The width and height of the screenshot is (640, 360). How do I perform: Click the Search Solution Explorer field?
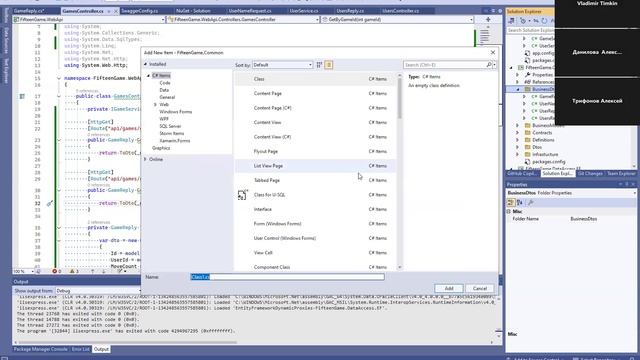(x=531, y=30)
